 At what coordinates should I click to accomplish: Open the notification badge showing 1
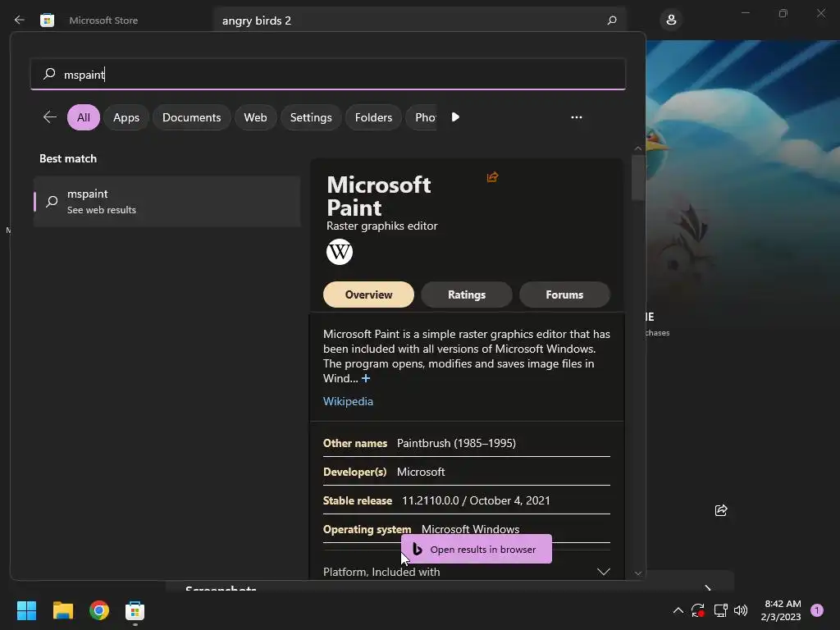pyautogui.click(x=817, y=610)
